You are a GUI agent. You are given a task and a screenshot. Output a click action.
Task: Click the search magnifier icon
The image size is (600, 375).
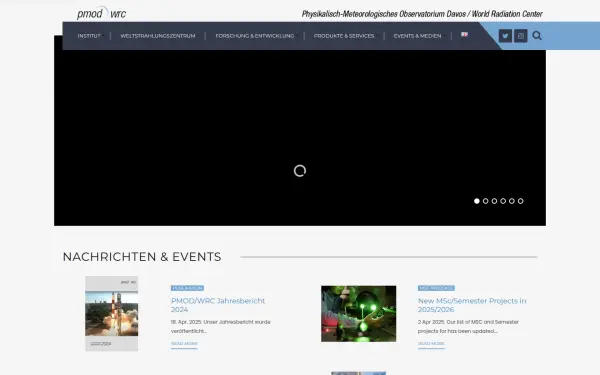pos(537,36)
